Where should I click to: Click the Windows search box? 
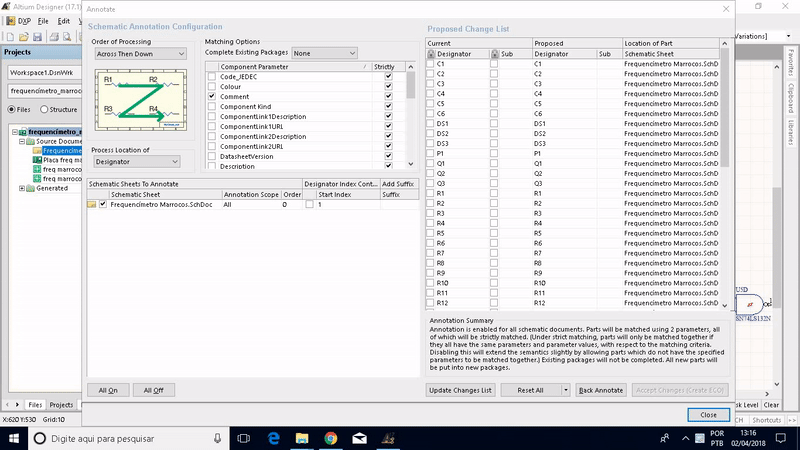tap(128, 438)
